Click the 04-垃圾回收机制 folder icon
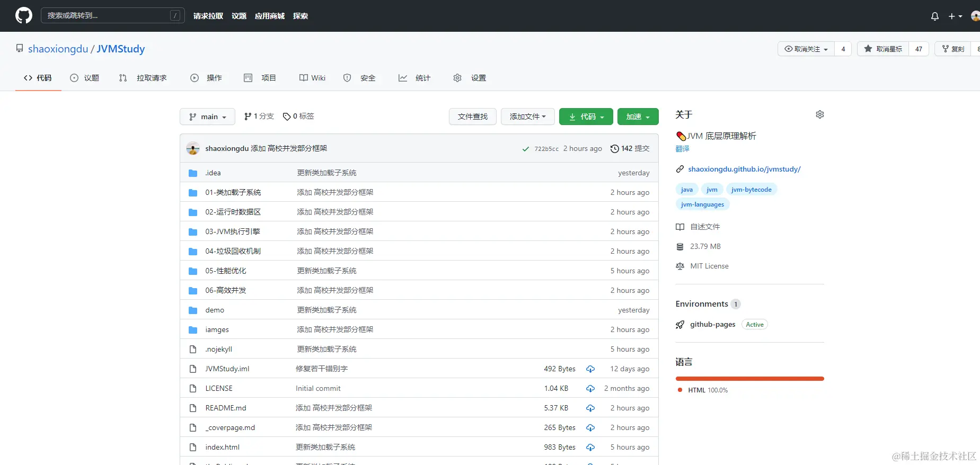The height and width of the screenshot is (465, 980). [193, 251]
